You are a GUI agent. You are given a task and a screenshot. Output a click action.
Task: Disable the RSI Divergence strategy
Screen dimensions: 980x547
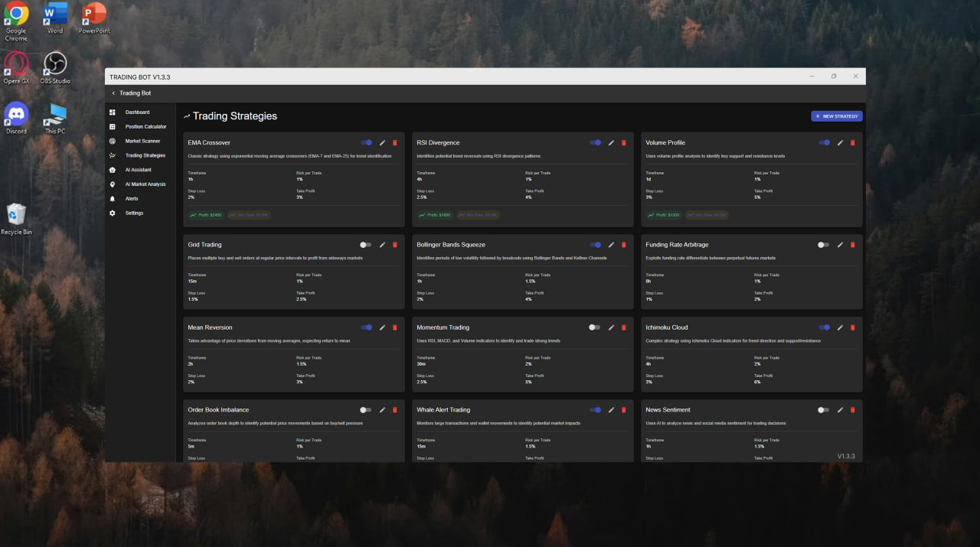click(x=596, y=142)
